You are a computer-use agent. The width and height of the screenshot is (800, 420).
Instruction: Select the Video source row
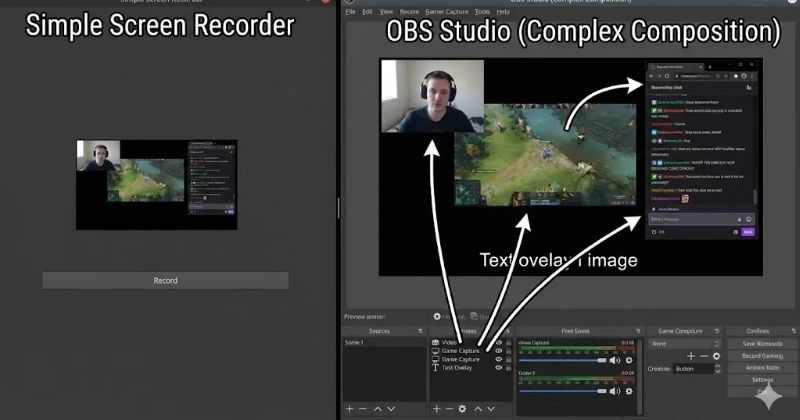pyautogui.click(x=471, y=342)
